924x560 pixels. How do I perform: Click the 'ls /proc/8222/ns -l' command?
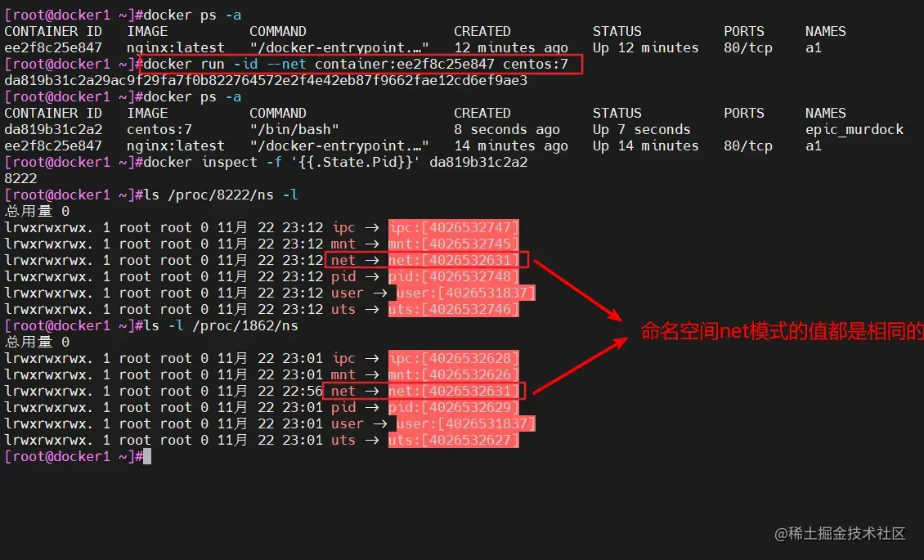[221, 195]
